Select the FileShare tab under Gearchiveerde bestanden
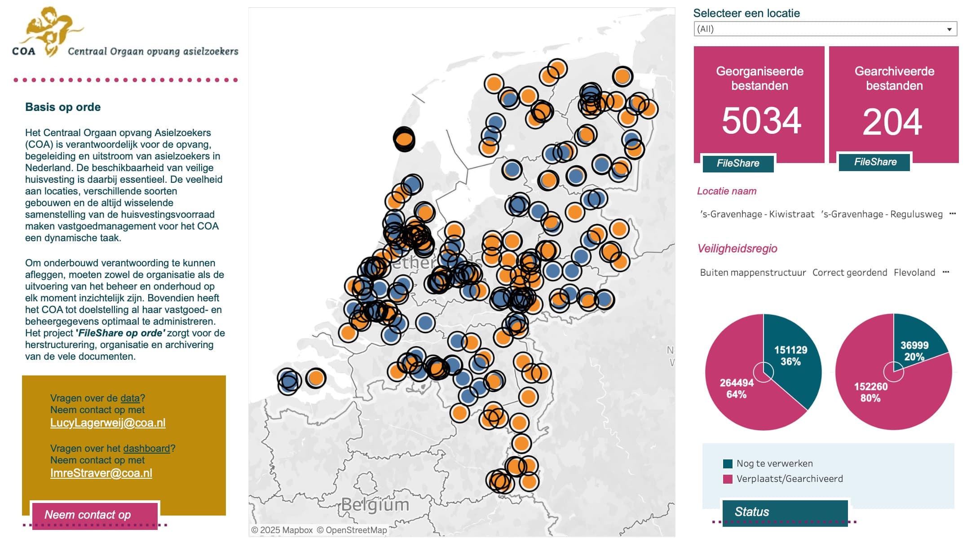This screenshot has width=980, height=538. point(875,162)
